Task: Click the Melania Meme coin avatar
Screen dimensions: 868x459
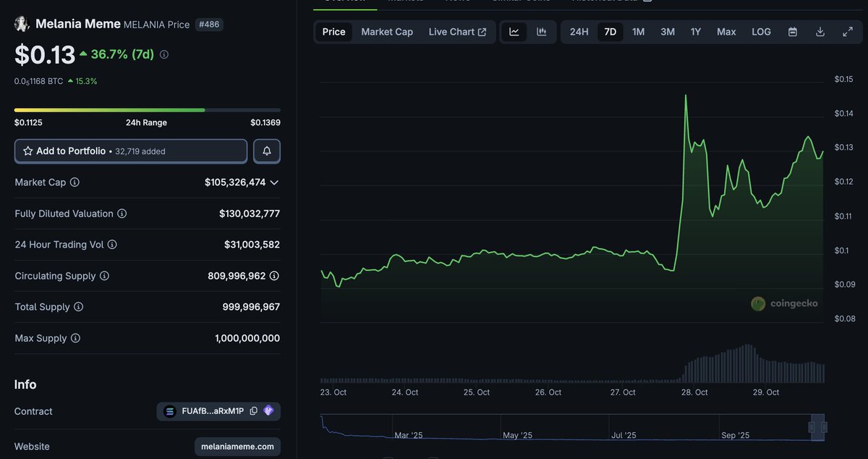Action: [x=22, y=24]
